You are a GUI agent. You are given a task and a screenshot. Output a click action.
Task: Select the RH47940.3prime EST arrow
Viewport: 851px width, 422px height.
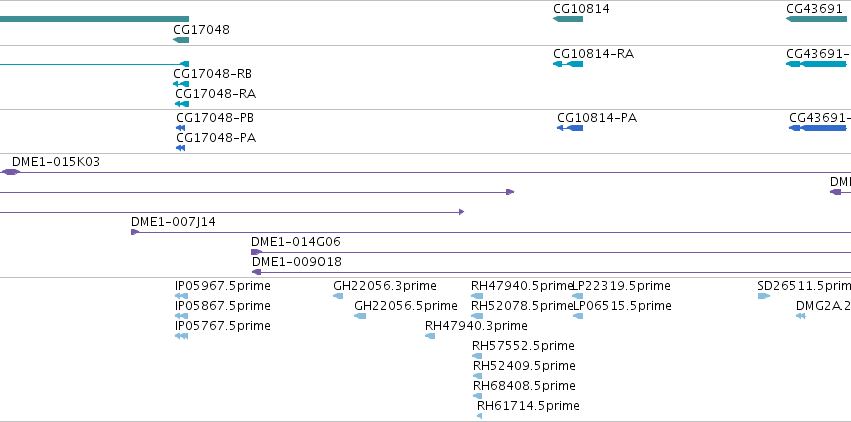click(x=430, y=336)
